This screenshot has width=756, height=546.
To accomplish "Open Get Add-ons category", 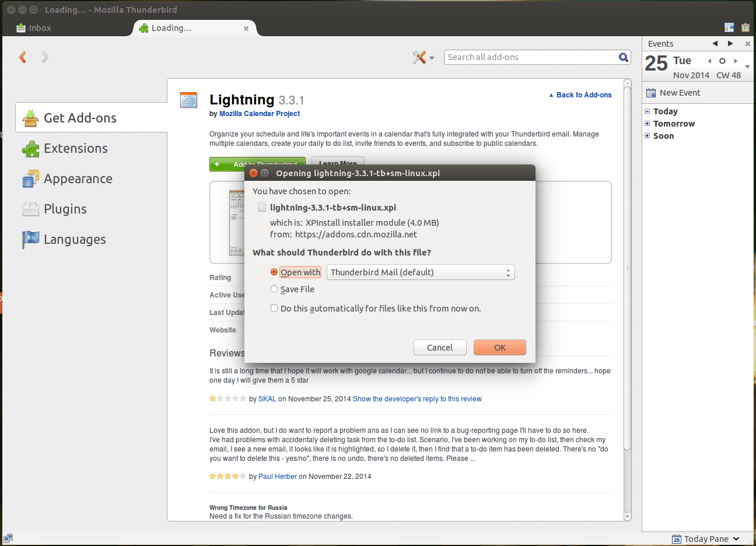I will click(x=92, y=118).
